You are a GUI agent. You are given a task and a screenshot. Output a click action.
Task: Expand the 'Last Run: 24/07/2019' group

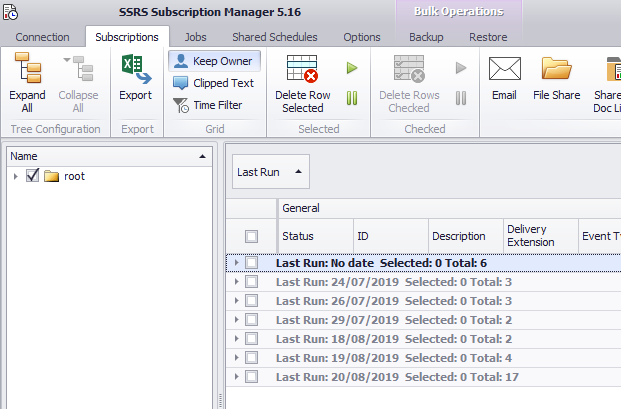click(236, 282)
